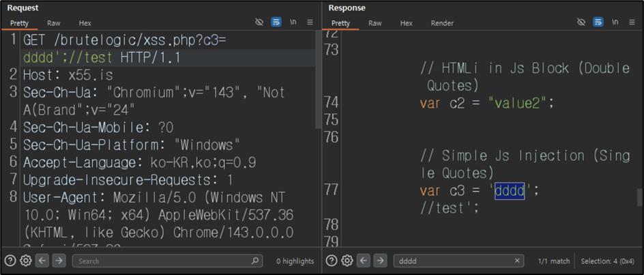The height and width of the screenshot is (275, 644).
Task: Go to next match in Request search
Action: click(x=59, y=261)
